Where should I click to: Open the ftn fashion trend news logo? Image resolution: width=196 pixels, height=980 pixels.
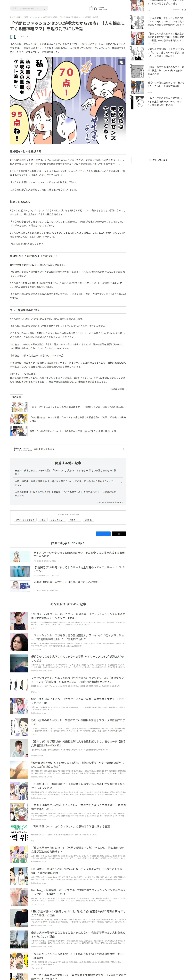click(98, 8)
